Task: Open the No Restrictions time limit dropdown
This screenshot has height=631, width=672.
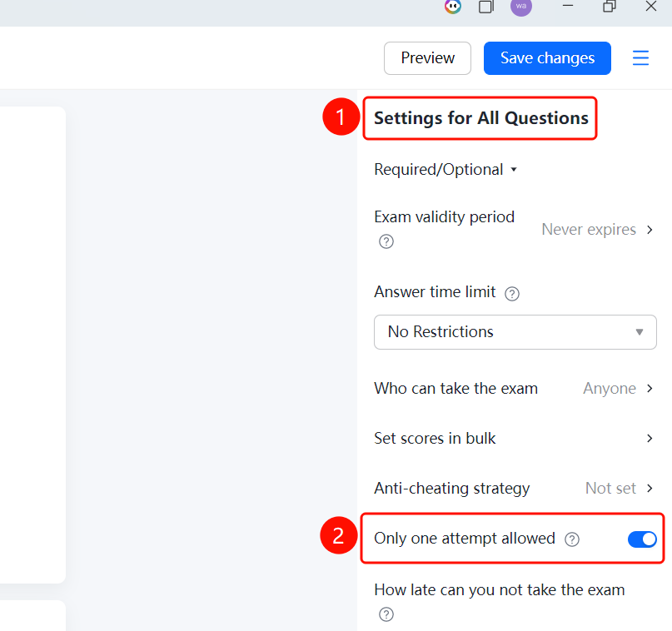Action: click(515, 332)
